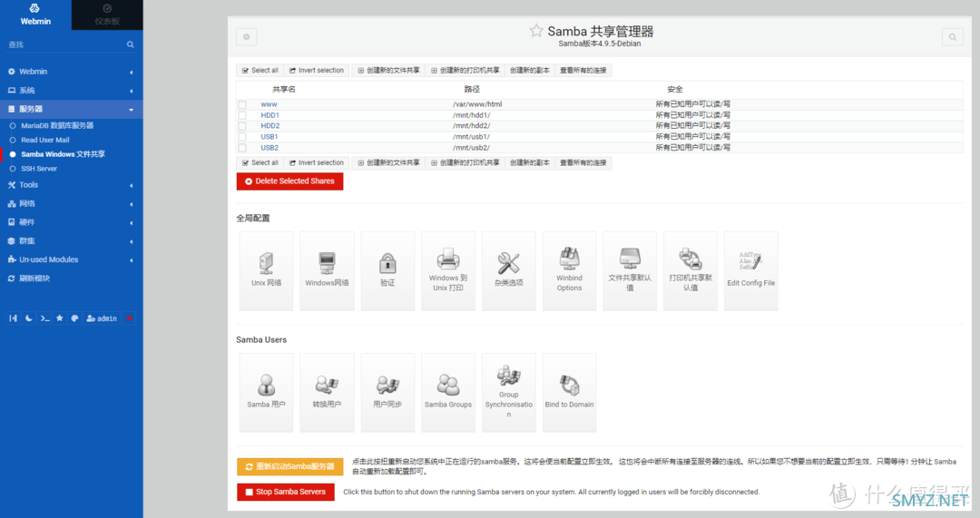Check the USB1 share checkbox
The height and width of the screenshot is (518, 980).
[242, 137]
